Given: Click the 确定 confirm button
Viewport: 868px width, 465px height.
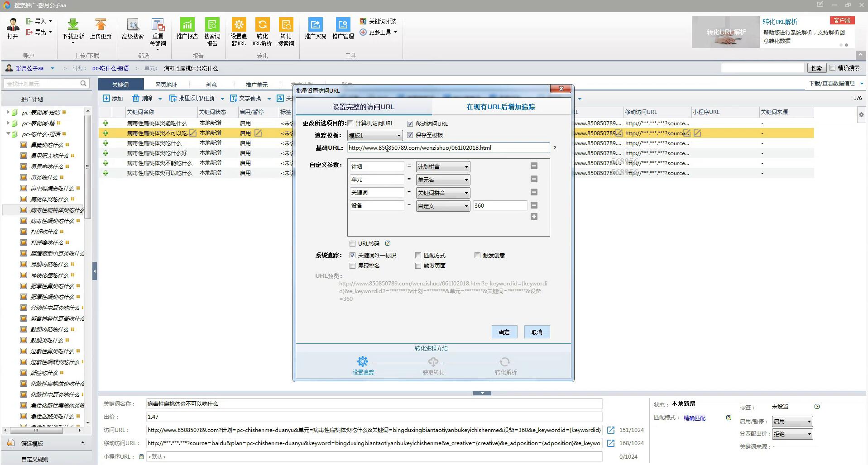Looking at the screenshot, I should (504, 332).
